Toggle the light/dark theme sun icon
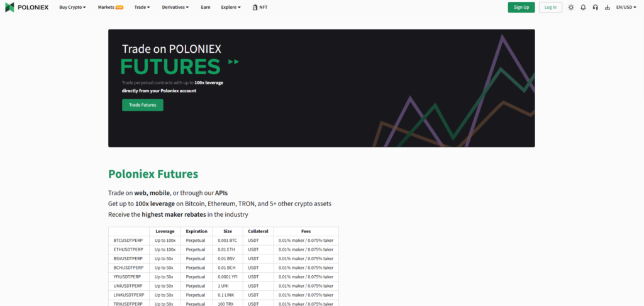The image size is (644, 306). (571, 8)
